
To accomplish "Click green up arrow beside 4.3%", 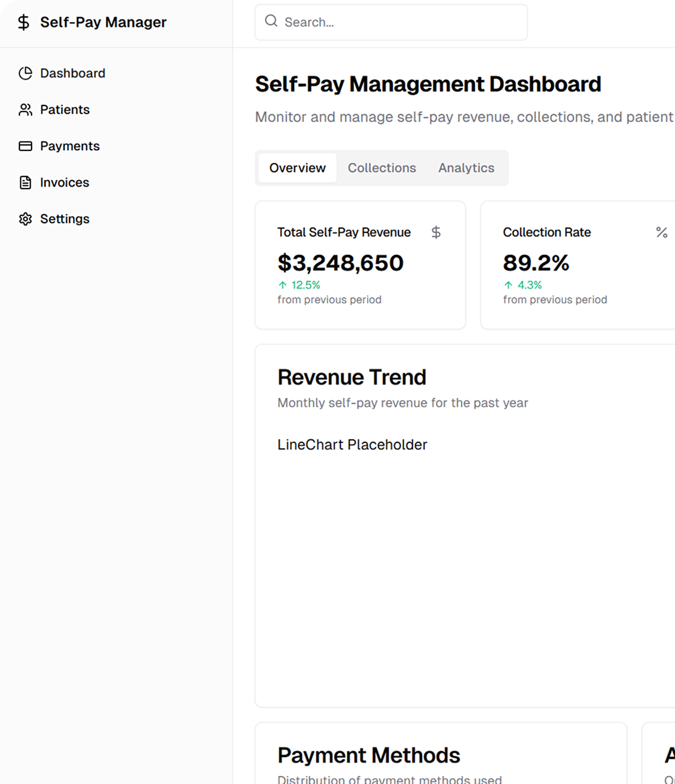I will tap(508, 285).
